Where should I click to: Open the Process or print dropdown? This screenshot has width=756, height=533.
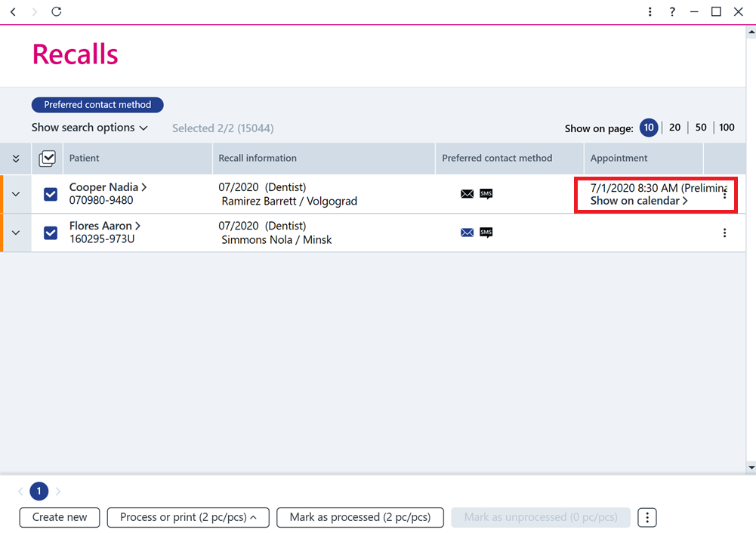click(188, 517)
